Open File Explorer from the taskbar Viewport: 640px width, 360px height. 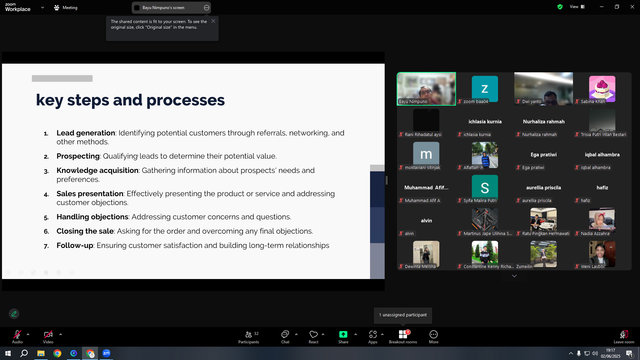tap(41, 353)
